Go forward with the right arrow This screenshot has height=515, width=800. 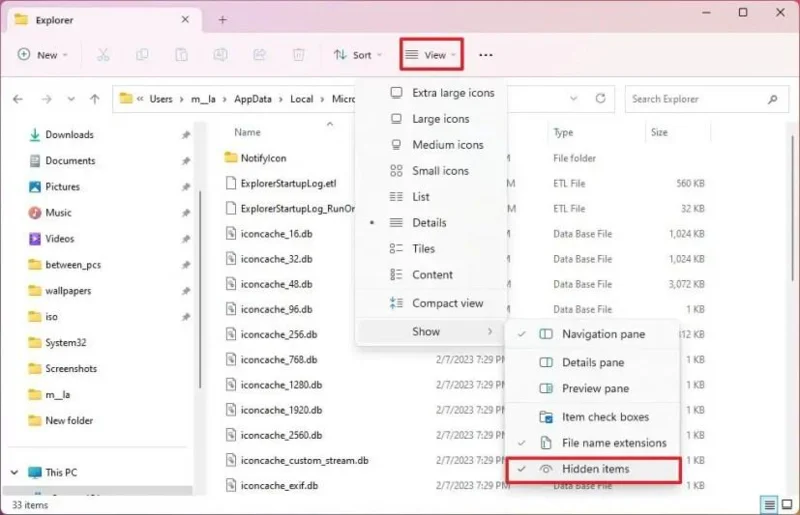[x=46, y=99]
